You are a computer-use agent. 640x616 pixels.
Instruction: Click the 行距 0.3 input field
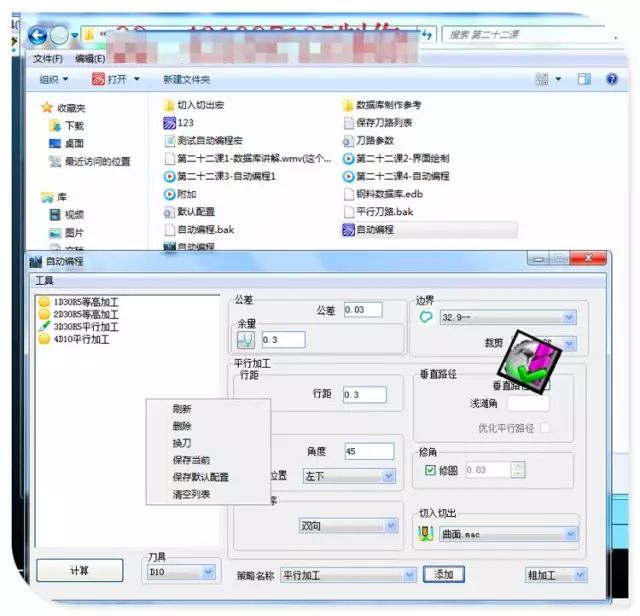tap(364, 395)
